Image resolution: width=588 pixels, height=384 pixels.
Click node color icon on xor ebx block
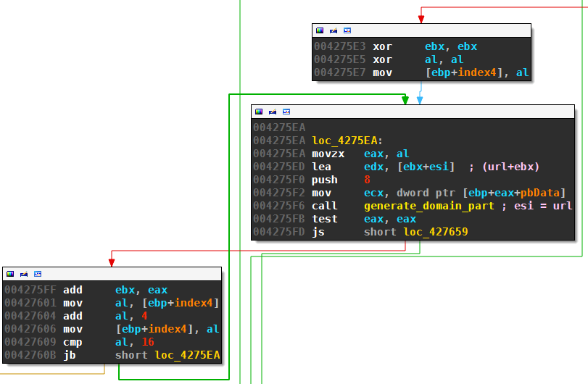pos(320,31)
